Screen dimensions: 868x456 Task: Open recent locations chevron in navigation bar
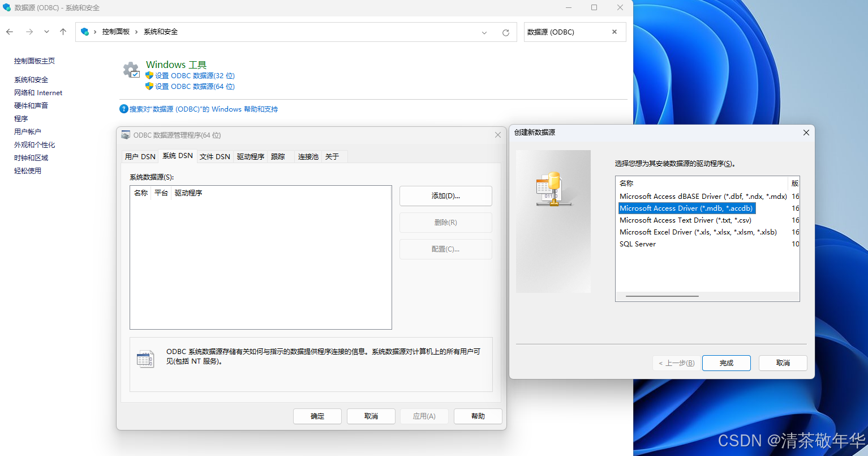[46, 32]
